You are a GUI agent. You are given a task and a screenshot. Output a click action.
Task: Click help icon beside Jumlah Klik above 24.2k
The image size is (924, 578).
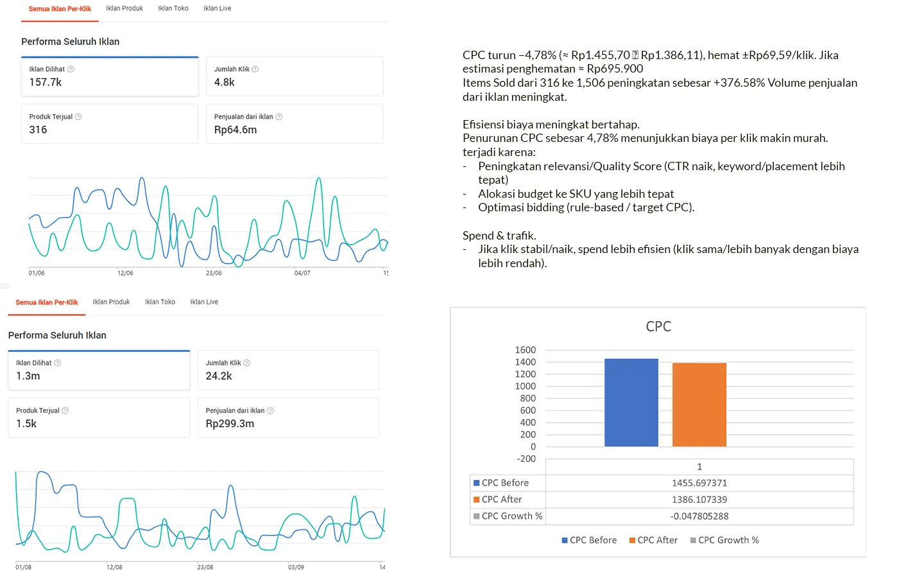click(247, 363)
